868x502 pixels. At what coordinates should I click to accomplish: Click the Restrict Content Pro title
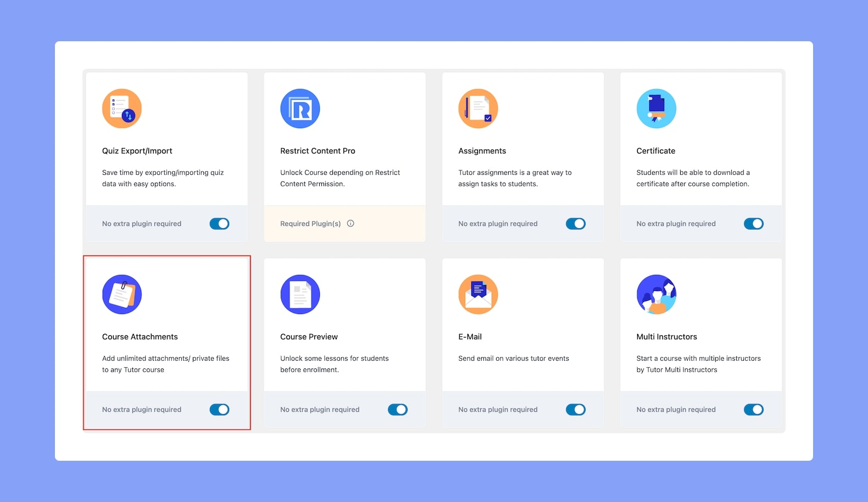pyautogui.click(x=318, y=151)
